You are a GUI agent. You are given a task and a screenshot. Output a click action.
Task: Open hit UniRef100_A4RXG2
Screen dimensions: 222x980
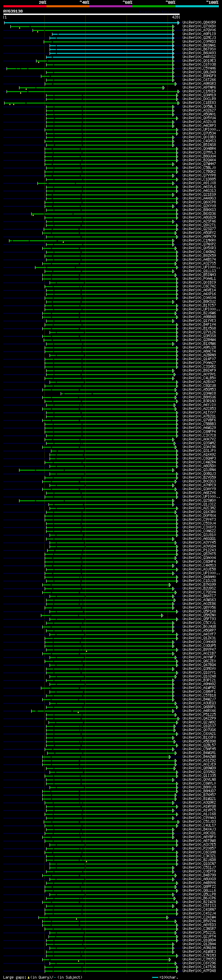coord(199,57)
